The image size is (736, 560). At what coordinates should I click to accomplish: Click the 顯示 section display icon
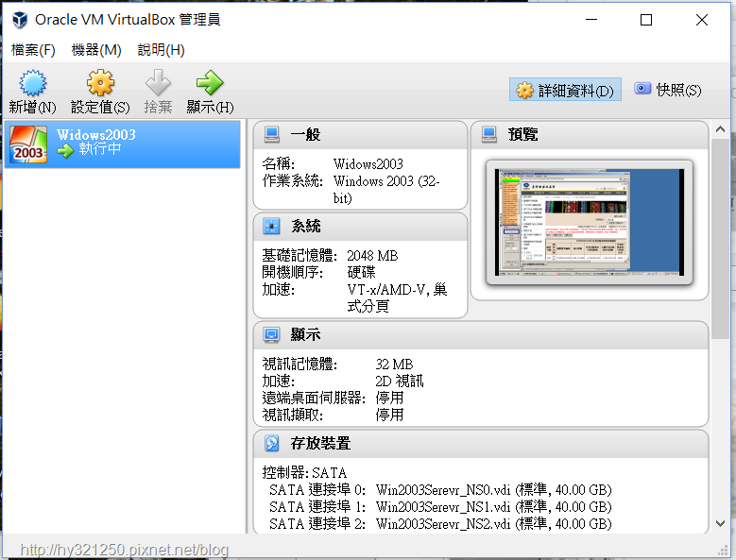272,335
